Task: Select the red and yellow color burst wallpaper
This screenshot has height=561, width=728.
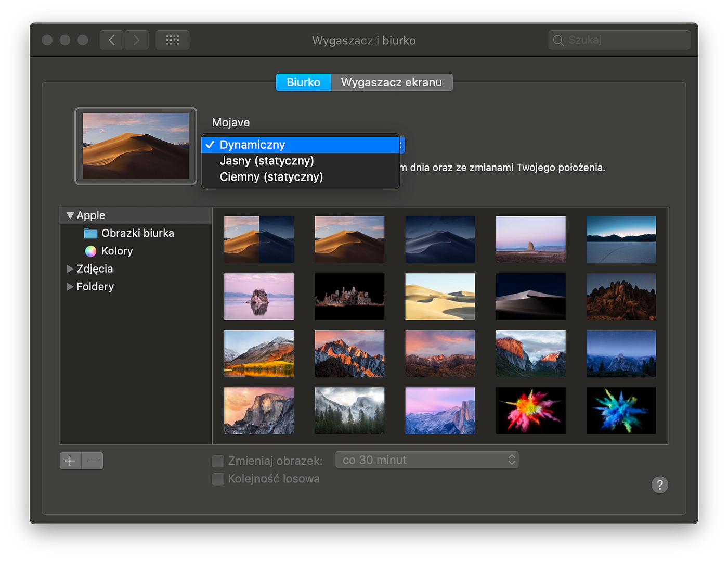Action: click(x=530, y=411)
